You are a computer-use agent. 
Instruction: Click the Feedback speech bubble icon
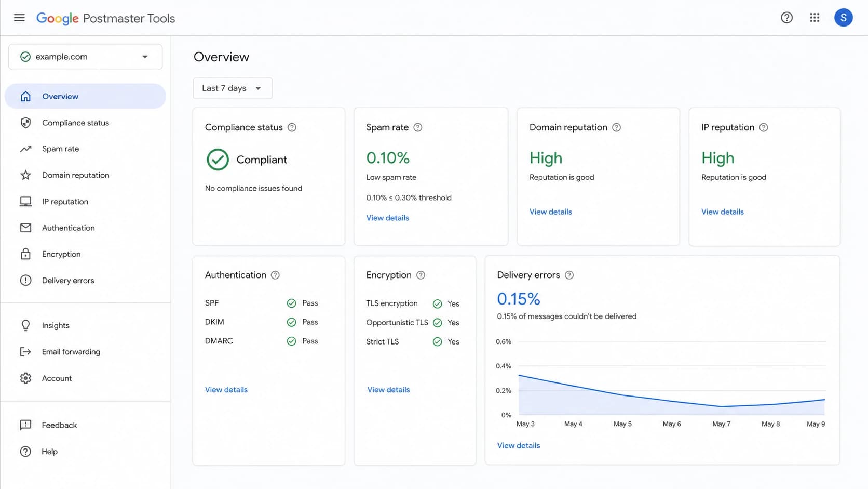[25, 425]
